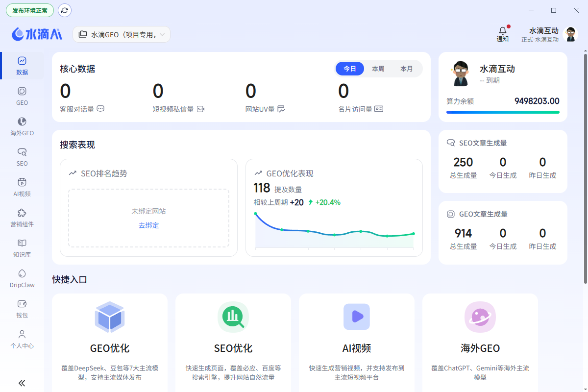The width and height of the screenshot is (588, 392).
Task: Click the +20.4% growth indicator
Action: coord(324,202)
